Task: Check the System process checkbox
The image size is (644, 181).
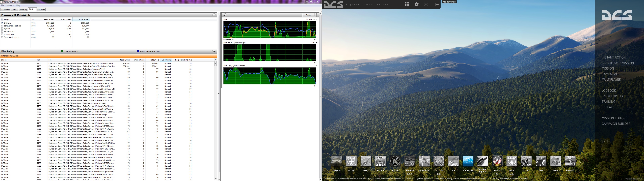Action: click(x=2, y=28)
